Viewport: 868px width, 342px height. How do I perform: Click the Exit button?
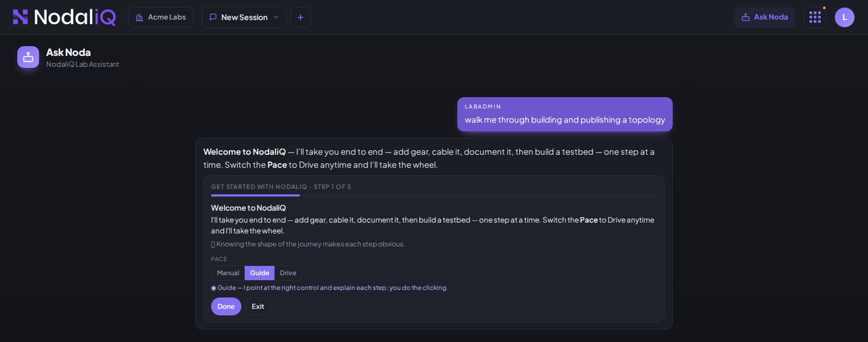pos(258,307)
